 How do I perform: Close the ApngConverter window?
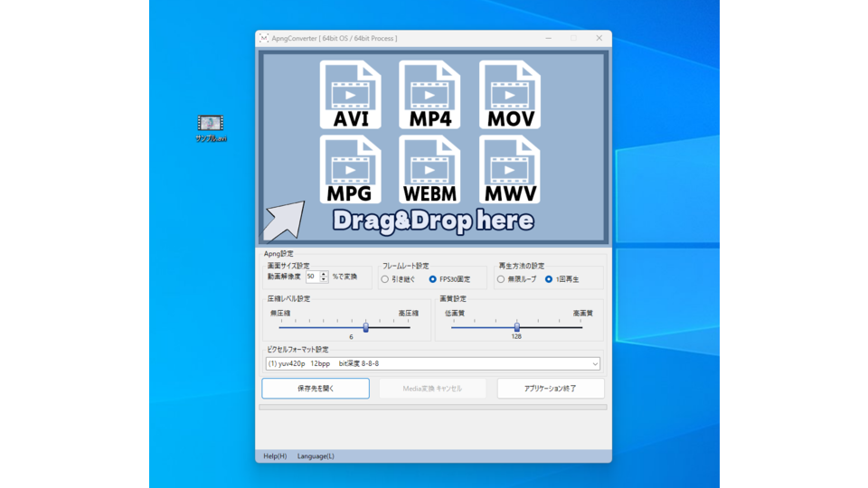click(x=599, y=38)
